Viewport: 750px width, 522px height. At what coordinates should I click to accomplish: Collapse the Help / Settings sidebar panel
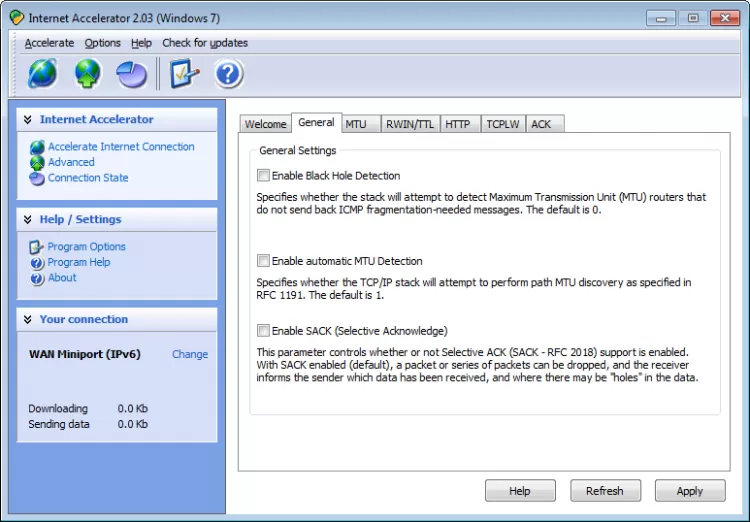(x=28, y=219)
